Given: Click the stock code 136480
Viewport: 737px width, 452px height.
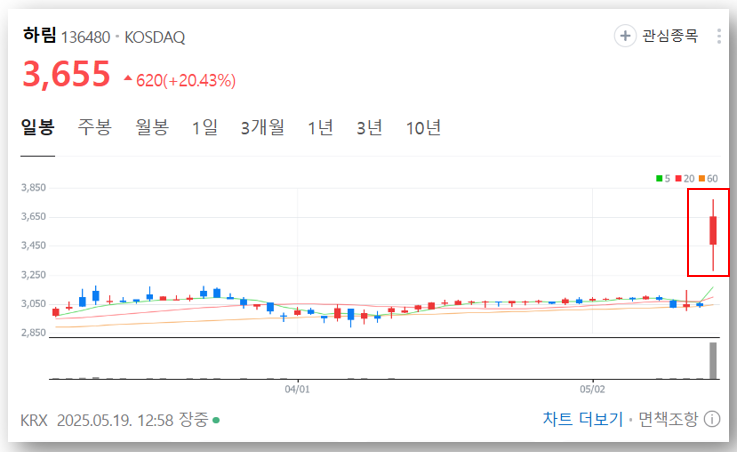Looking at the screenshot, I should coord(86,37).
